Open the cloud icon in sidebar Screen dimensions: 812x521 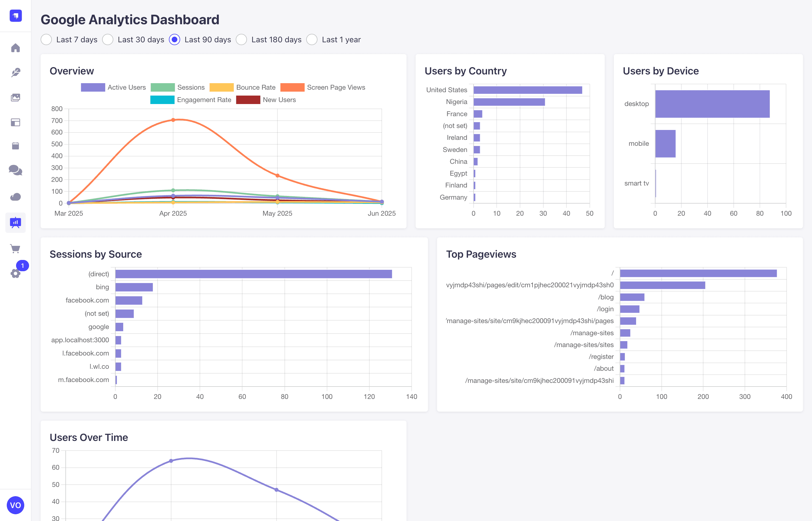pos(16,197)
